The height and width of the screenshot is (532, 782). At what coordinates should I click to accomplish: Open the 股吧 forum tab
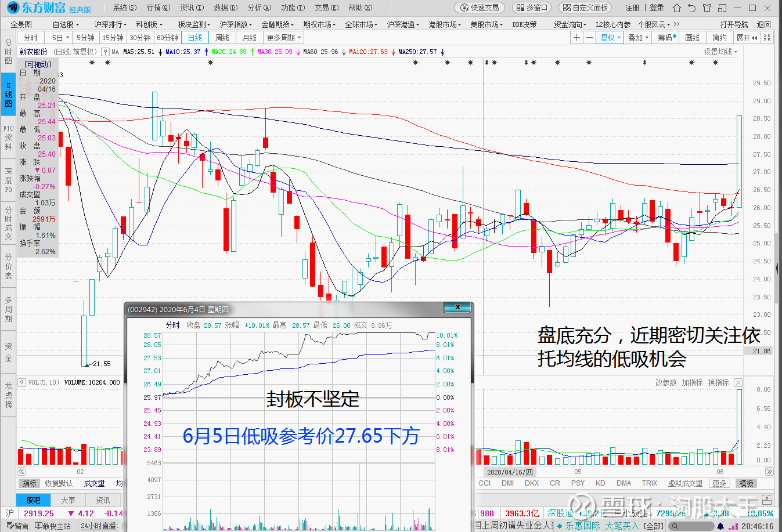point(34,500)
